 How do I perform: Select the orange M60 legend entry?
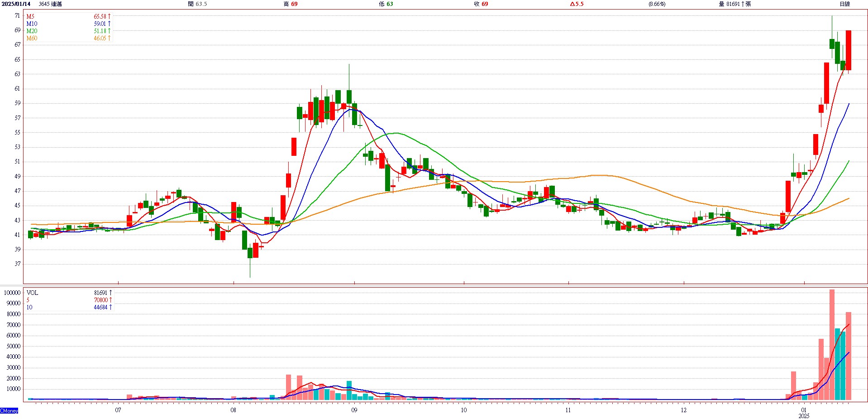point(32,38)
